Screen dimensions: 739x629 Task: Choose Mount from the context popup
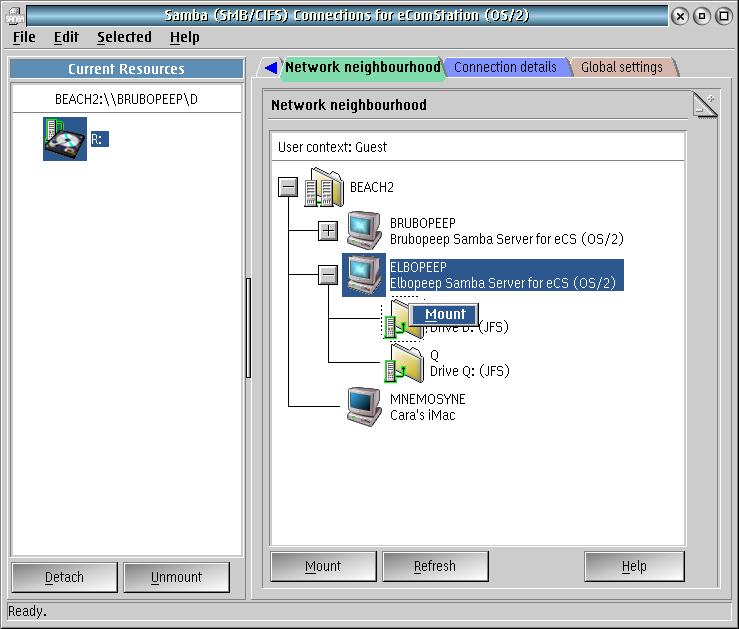point(444,314)
